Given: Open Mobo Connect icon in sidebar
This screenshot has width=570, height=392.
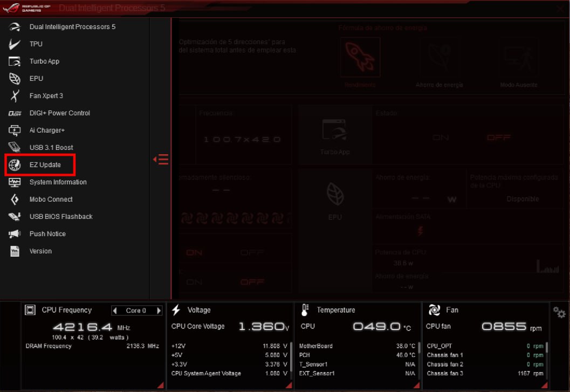Looking at the screenshot, I should pos(15,200).
